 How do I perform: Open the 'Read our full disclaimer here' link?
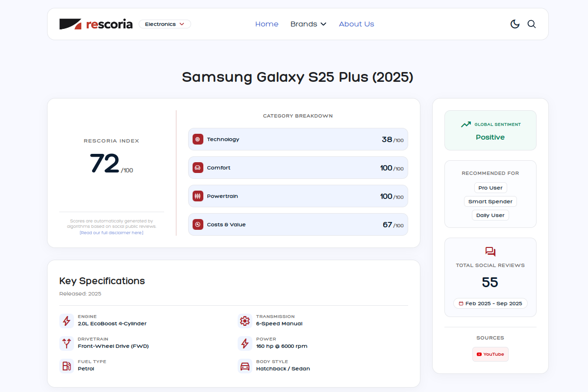[x=111, y=233]
